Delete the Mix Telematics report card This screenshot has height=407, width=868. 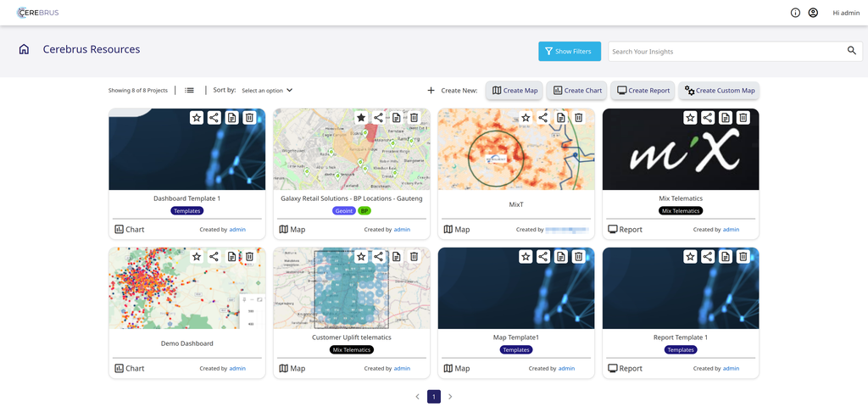(743, 117)
